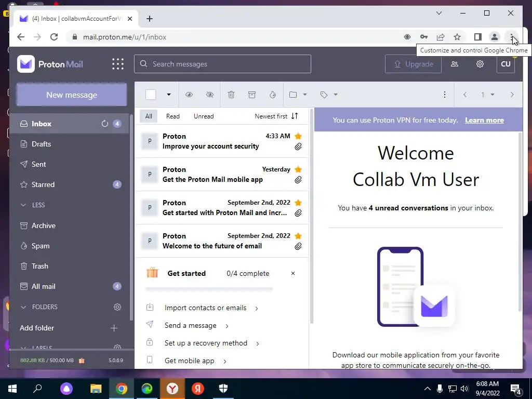
Task: Refresh the Inbox with the circular arrow
Action: pos(104,124)
